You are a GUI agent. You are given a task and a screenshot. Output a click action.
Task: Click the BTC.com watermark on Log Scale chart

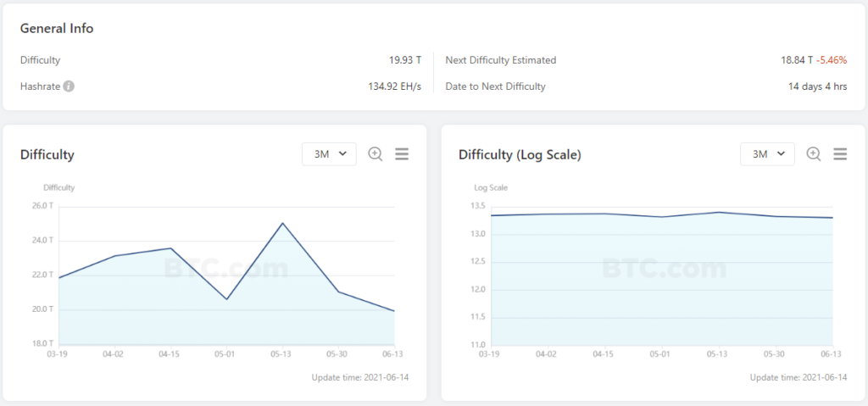point(664,269)
